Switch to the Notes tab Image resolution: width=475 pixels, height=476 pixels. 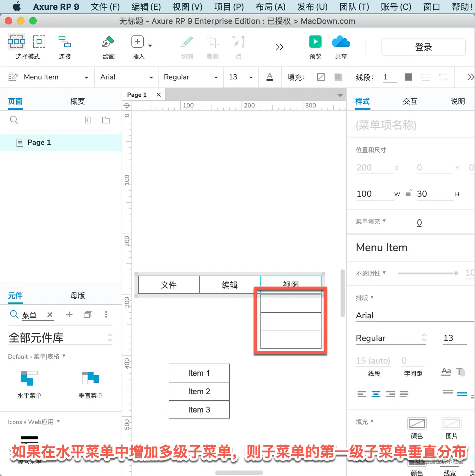point(458,101)
